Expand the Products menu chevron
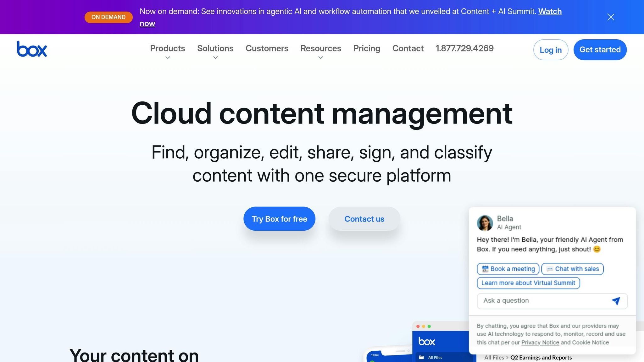The height and width of the screenshot is (362, 644). tap(168, 58)
